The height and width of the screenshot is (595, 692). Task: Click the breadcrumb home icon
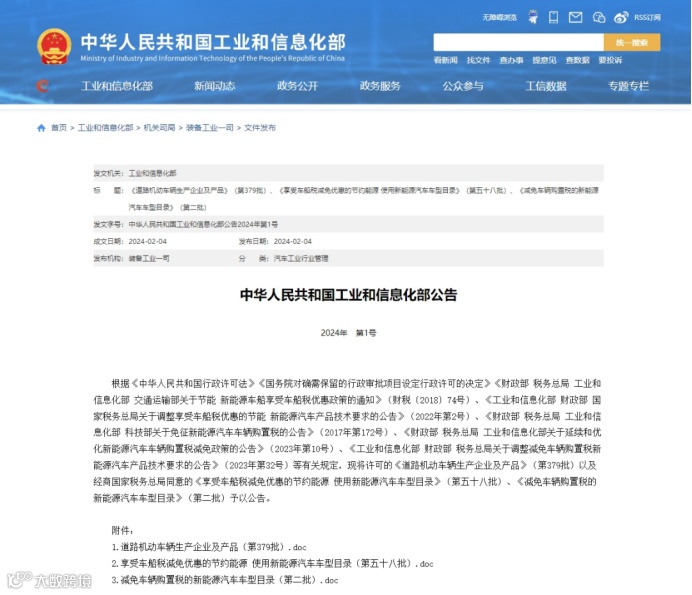tap(41, 128)
